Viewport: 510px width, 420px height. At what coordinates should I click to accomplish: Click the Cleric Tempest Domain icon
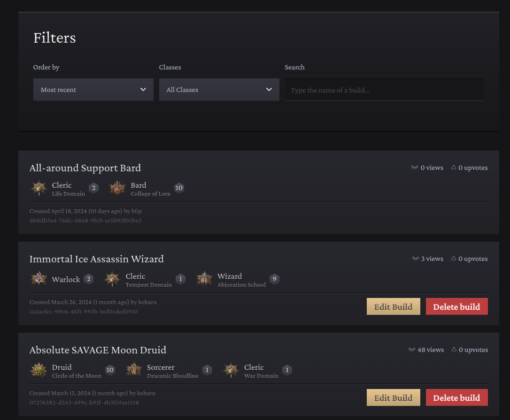[112, 279]
